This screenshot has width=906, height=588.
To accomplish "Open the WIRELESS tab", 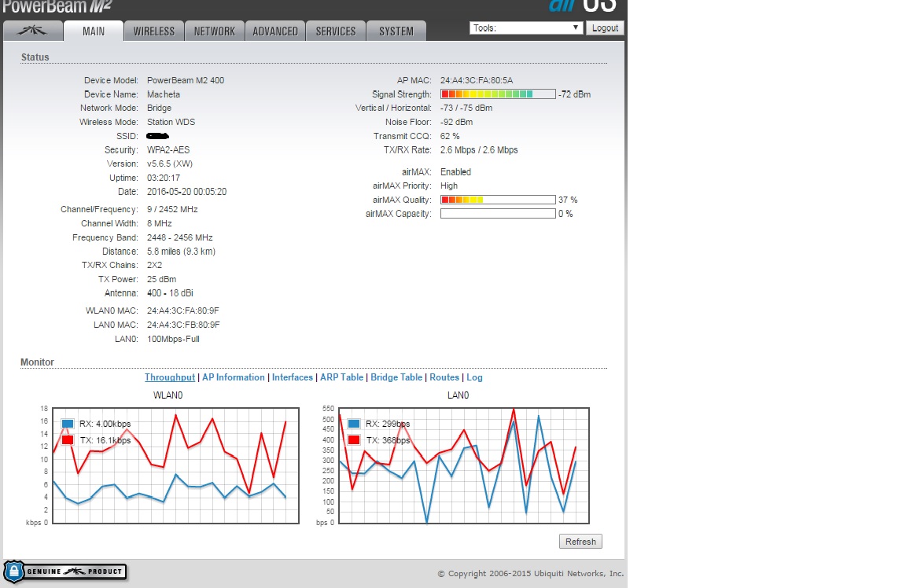I will click(x=153, y=31).
